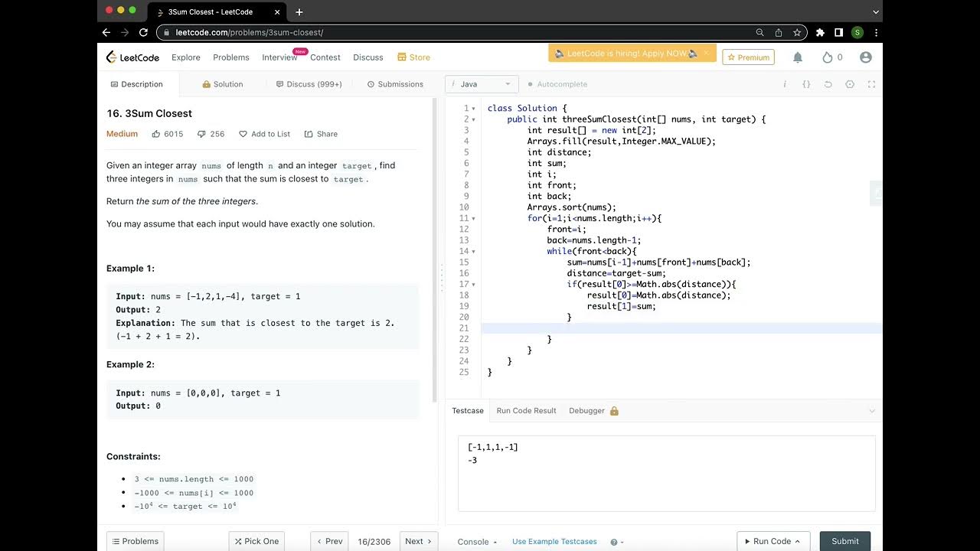Fold code at line 2 method
The height and width of the screenshot is (551, 980).
pos(474,119)
